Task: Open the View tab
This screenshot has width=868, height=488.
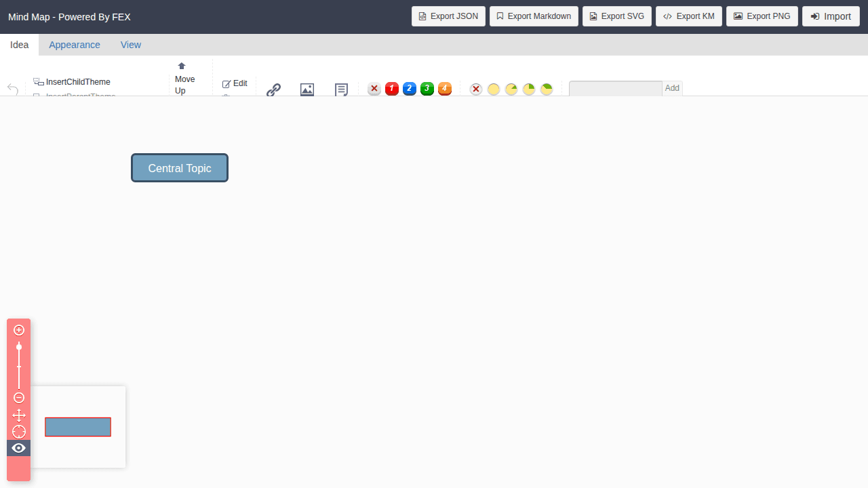Action: [131, 45]
